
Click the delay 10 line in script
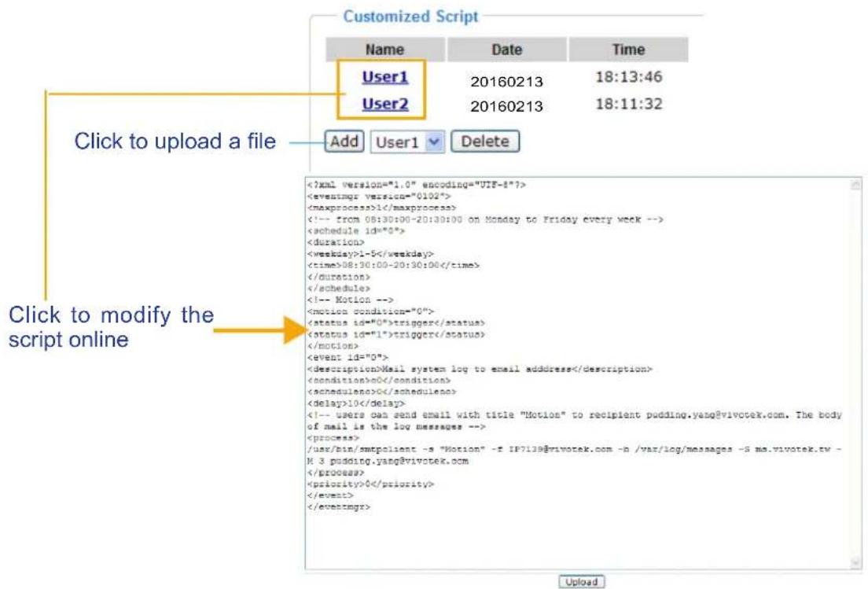356,403
